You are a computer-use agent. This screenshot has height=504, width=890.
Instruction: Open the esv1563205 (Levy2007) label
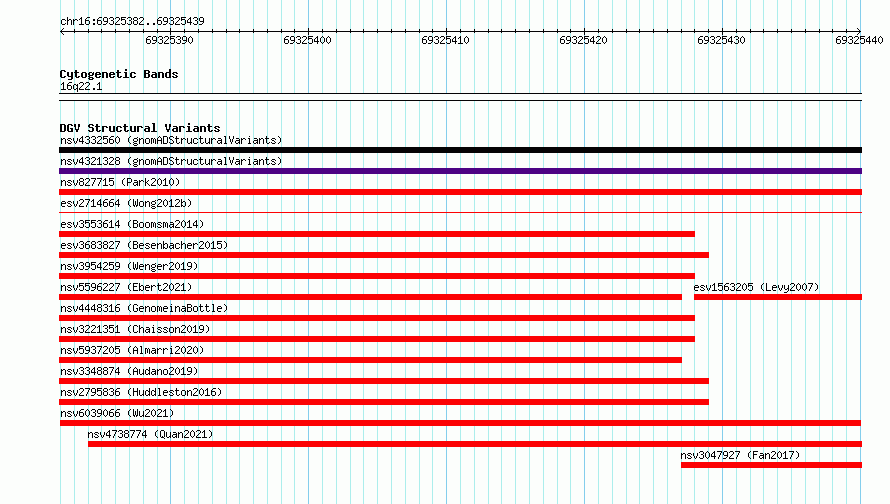[756, 287]
